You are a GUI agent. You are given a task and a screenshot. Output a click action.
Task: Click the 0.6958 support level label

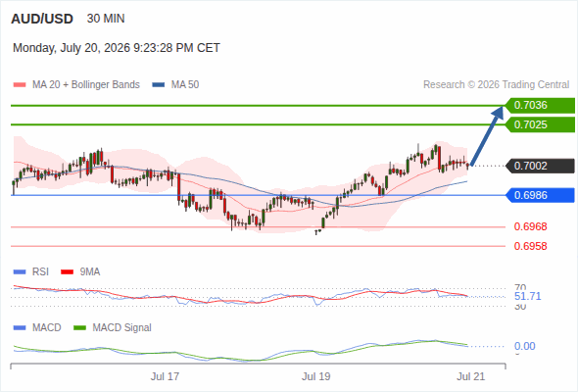click(x=530, y=246)
